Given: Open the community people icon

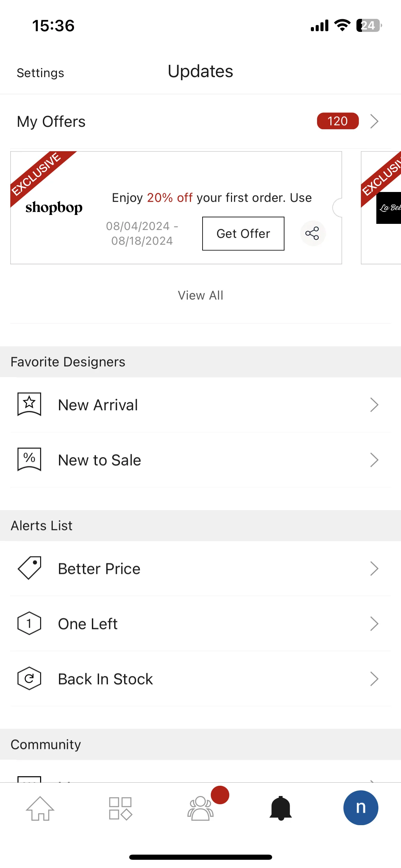Looking at the screenshot, I should pos(200,808).
